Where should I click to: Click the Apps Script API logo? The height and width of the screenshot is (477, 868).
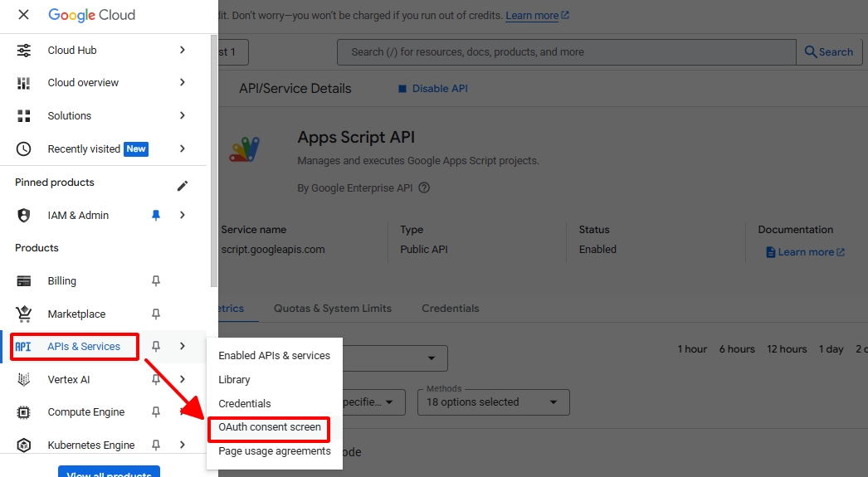(x=244, y=149)
